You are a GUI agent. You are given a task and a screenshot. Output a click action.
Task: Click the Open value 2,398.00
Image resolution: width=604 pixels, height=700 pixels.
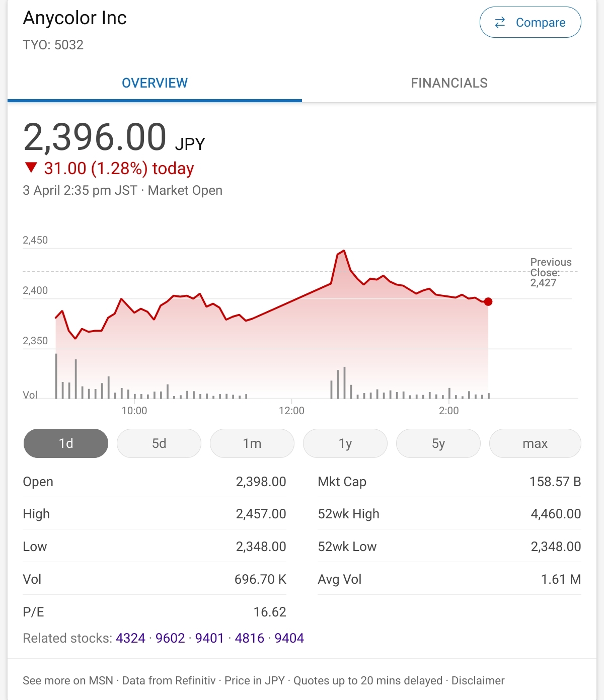[x=261, y=482]
